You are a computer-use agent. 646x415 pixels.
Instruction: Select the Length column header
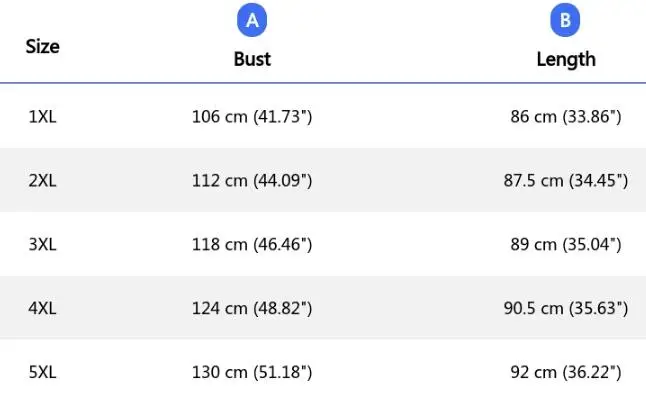(566, 59)
